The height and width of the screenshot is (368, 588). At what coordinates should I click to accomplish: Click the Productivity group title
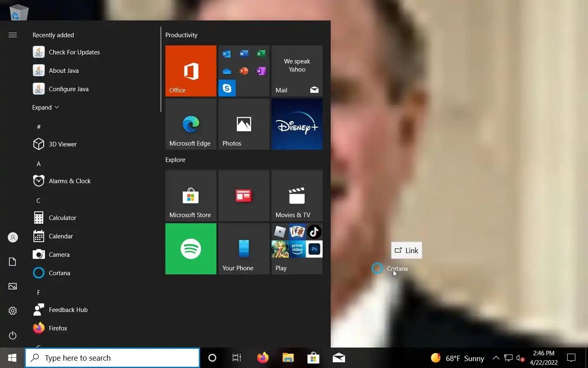pyautogui.click(x=181, y=35)
